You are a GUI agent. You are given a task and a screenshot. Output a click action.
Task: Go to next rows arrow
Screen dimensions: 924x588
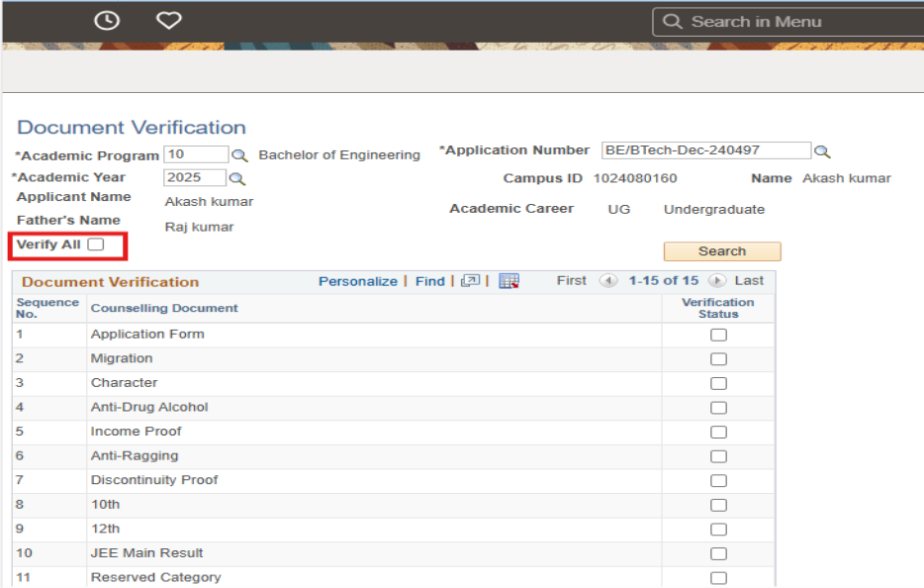click(x=717, y=281)
